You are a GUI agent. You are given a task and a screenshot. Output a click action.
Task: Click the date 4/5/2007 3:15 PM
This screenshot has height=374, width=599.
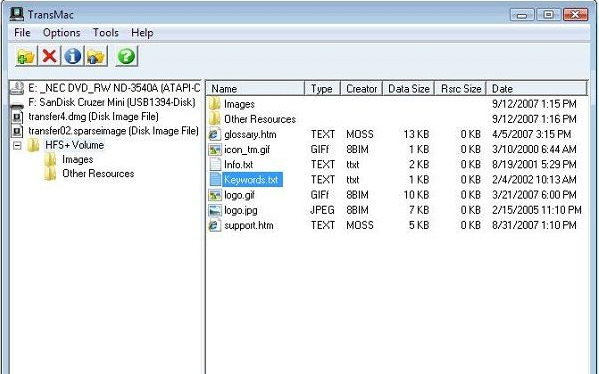pyautogui.click(x=531, y=134)
